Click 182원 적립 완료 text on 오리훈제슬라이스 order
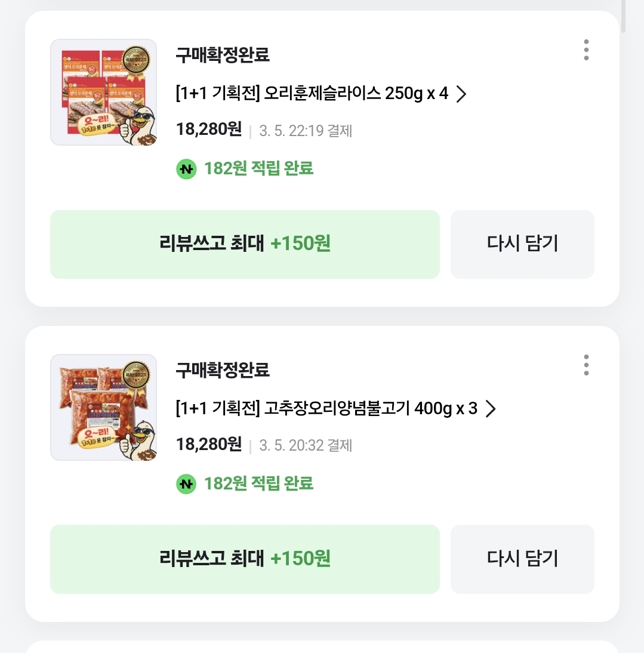Image resolution: width=644 pixels, height=653 pixels. point(258,169)
